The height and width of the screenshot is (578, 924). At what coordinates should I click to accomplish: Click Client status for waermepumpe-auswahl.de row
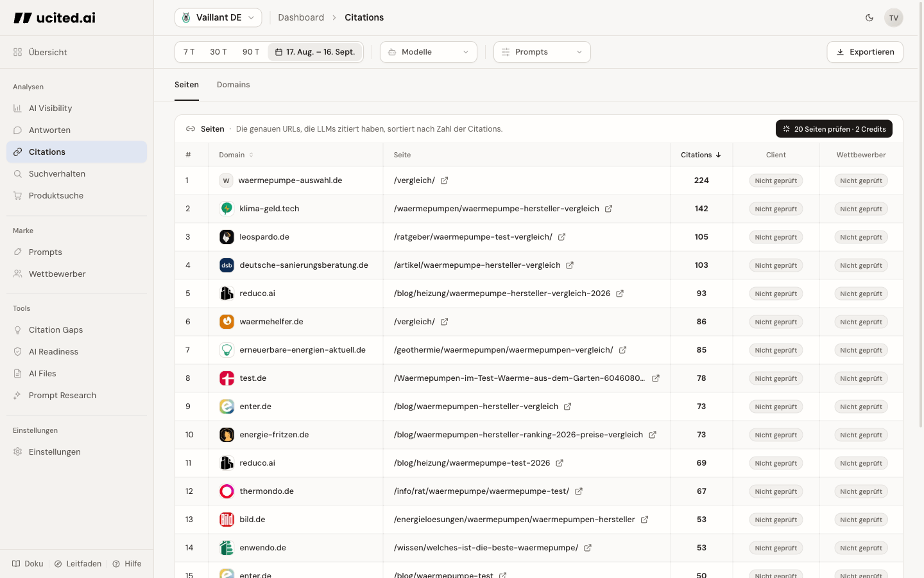coord(776,180)
